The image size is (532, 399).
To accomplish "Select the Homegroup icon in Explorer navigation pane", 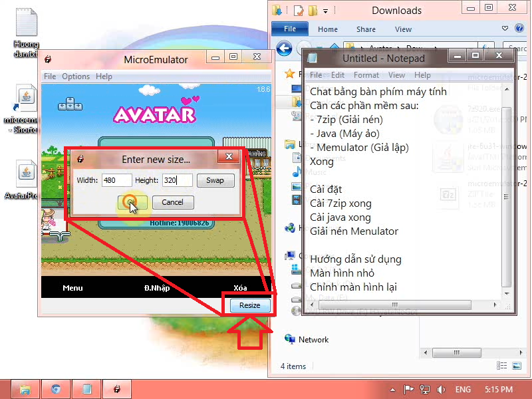I will (290, 227).
